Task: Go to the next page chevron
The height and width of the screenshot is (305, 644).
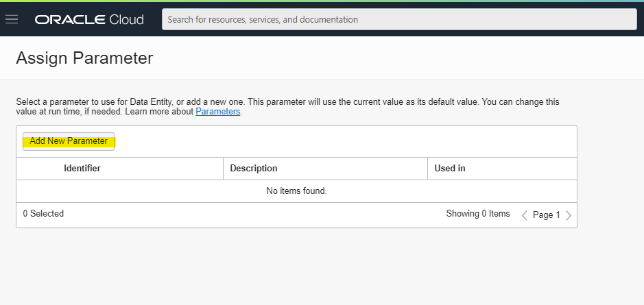Action: click(569, 215)
